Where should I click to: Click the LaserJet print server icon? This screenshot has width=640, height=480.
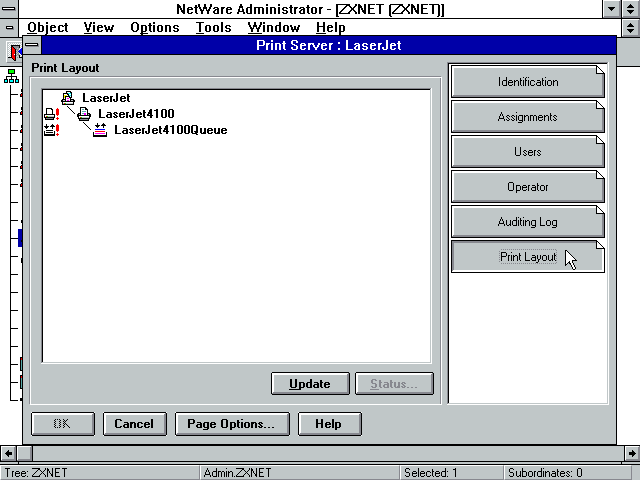point(68,98)
